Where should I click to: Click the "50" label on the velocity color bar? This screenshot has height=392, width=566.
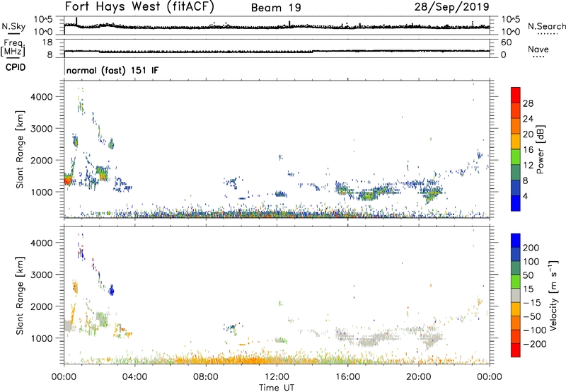(528, 275)
